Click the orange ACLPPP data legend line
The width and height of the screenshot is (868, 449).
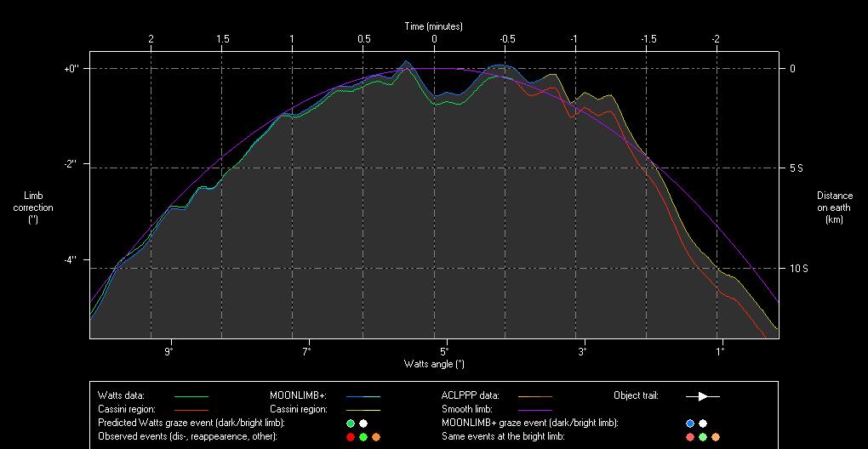(534, 396)
